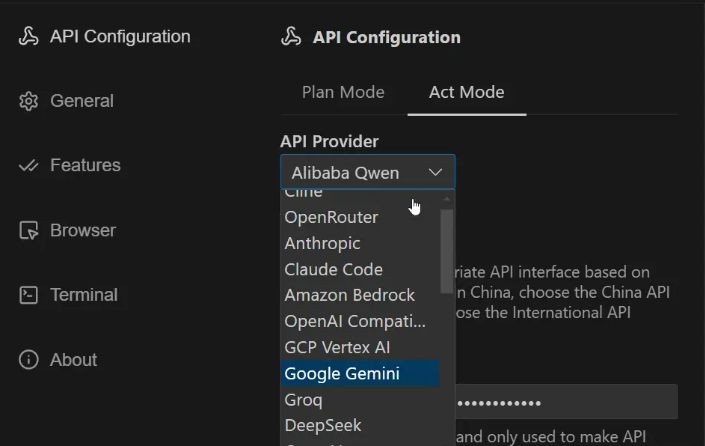Go to Features settings section

pos(70,165)
